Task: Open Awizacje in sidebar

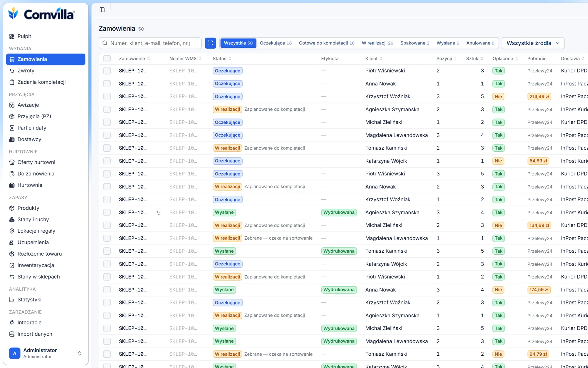Action: (x=46, y=105)
